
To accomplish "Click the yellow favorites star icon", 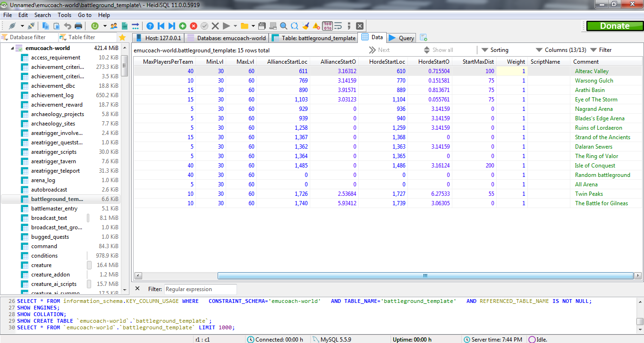I will click(122, 37).
